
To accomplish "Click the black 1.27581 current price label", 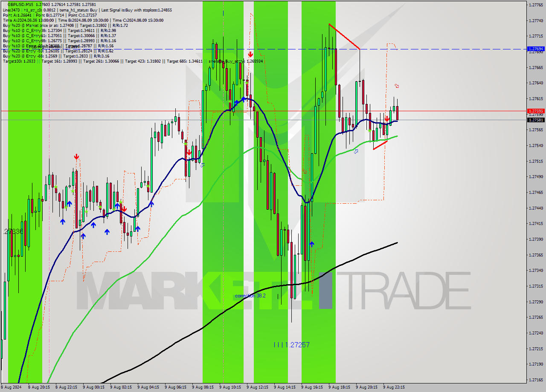I will click(536, 120).
